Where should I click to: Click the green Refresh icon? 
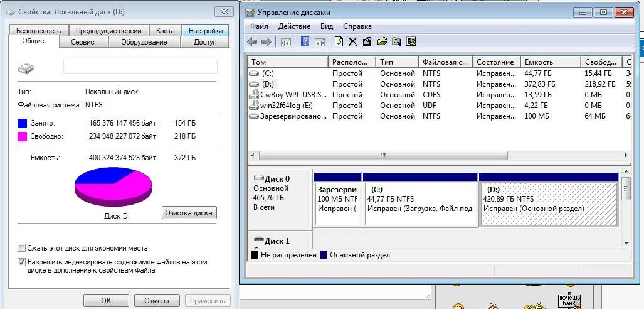pyautogui.click(x=339, y=41)
